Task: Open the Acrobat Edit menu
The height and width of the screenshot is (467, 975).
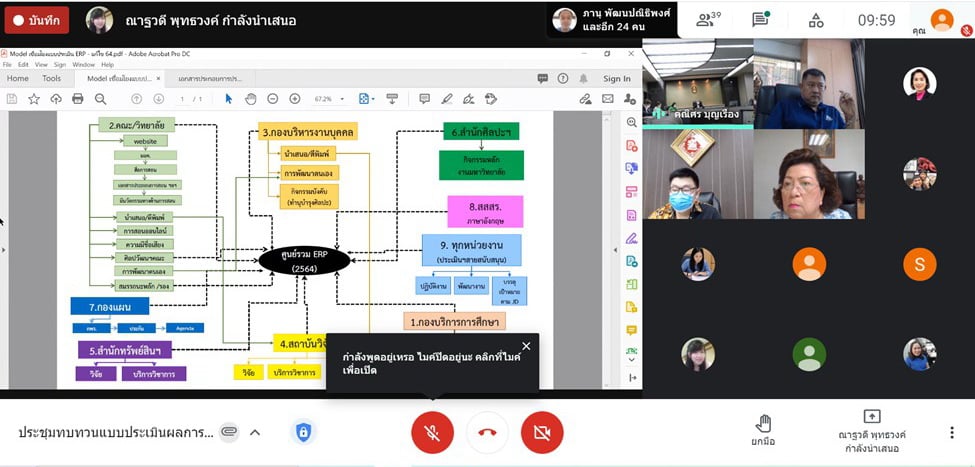Action: (23, 64)
